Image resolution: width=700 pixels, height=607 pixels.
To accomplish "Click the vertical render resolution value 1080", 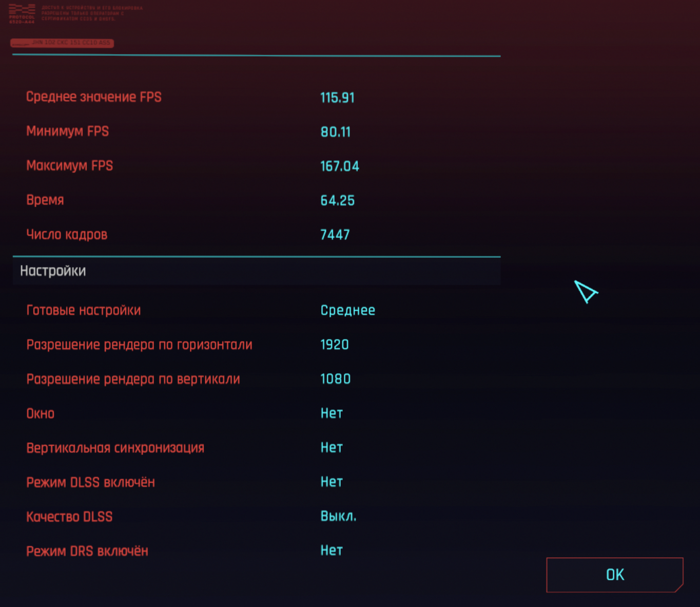I will (336, 379).
